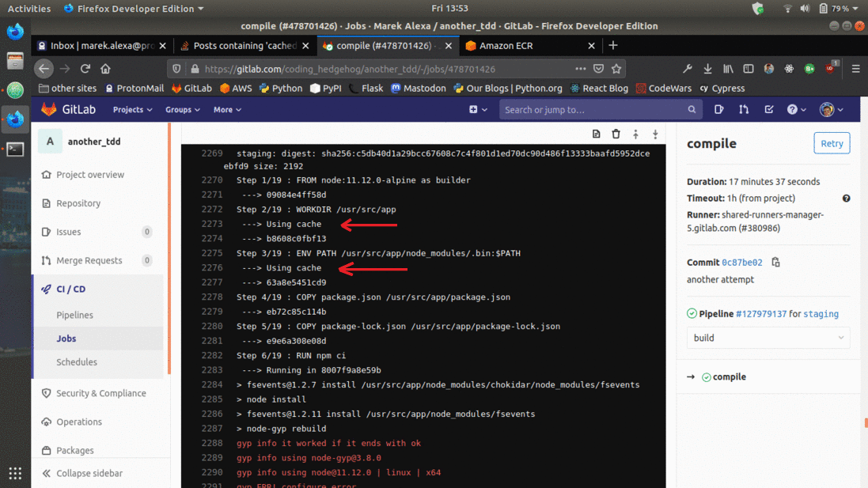
Task: Show applications grid in dock
Action: [x=15, y=473]
